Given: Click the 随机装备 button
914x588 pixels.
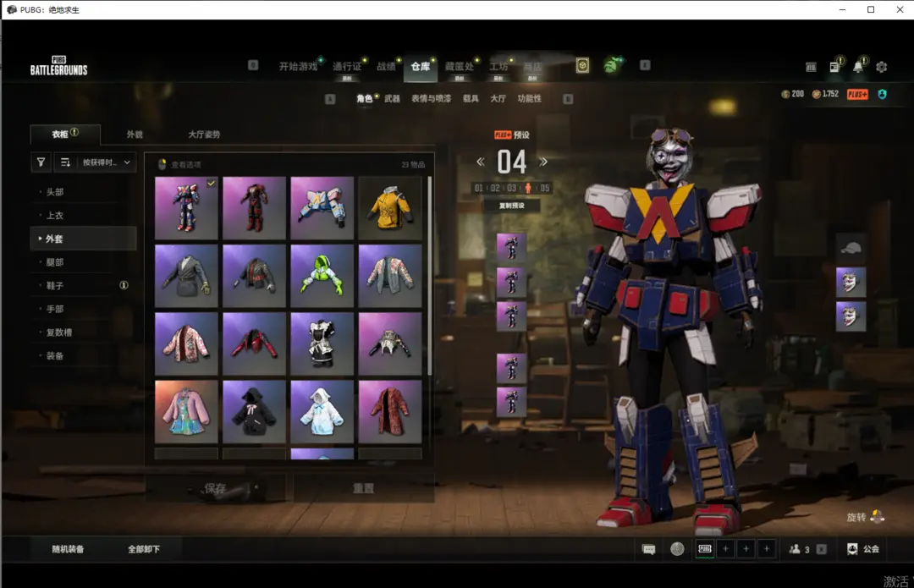Looking at the screenshot, I should [x=69, y=549].
